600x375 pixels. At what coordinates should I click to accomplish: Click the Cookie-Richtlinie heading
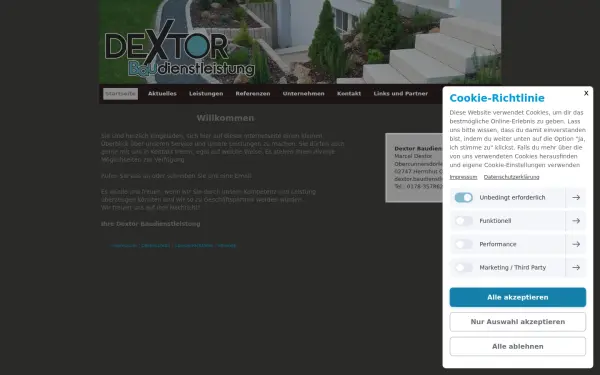[x=497, y=98]
